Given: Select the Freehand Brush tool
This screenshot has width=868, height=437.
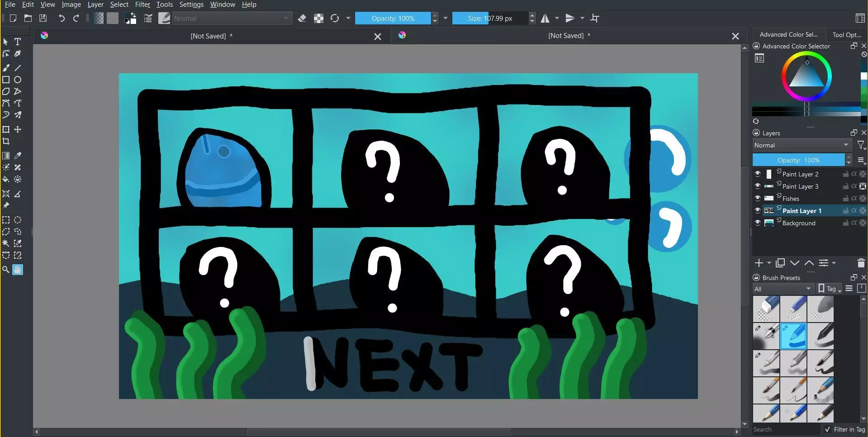Looking at the screenshot, I should tap(6, 68).
